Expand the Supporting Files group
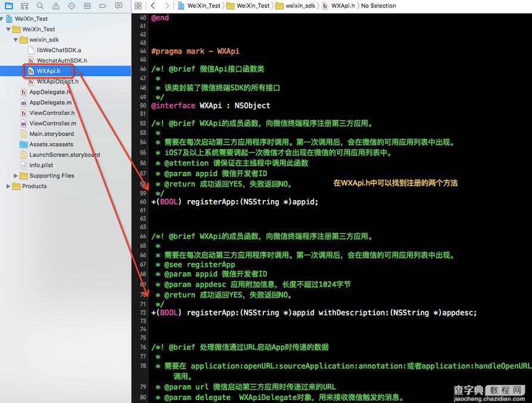The width and height of the screenshot is (532, 403). pyautogui.click(x=15, y=176)
